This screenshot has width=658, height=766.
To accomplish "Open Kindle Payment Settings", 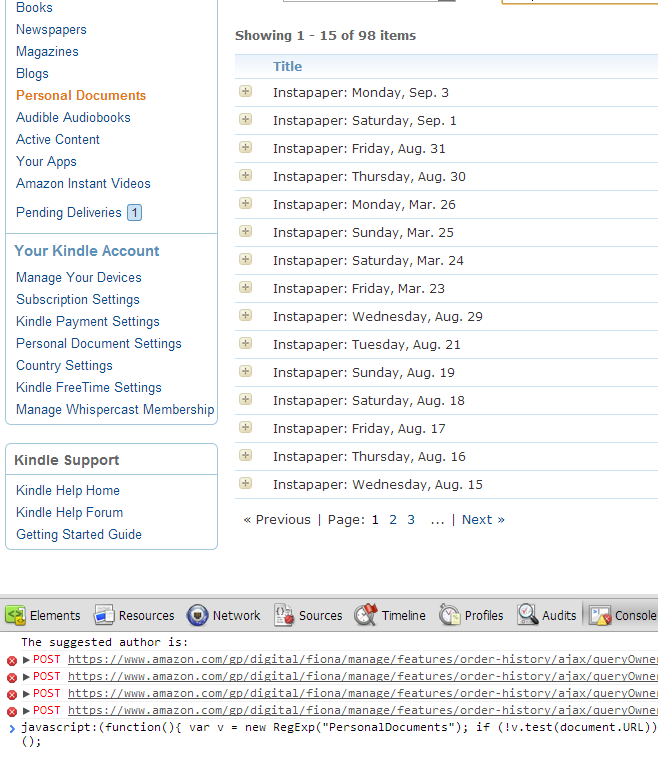I will [88, 321].
